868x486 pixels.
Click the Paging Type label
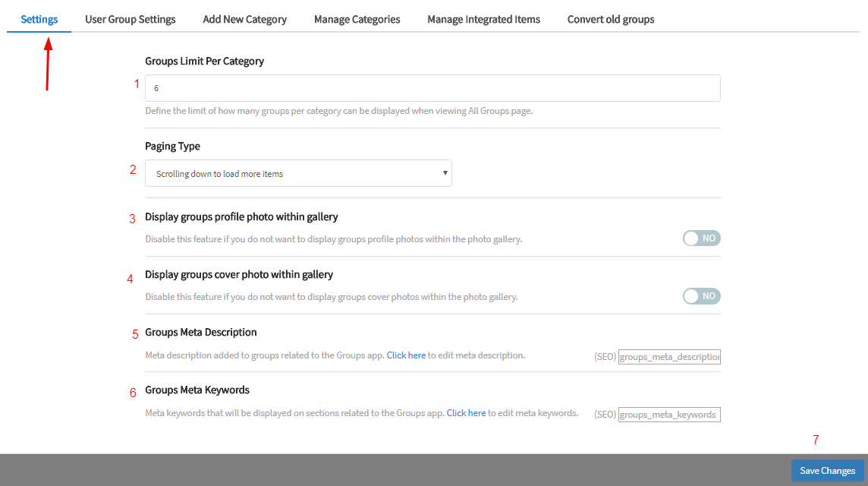172,146
